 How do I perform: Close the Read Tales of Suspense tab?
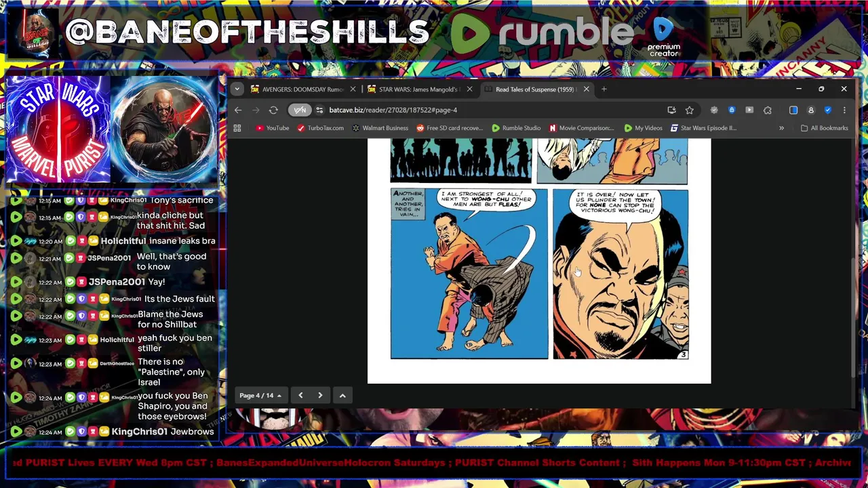(587, 89)
